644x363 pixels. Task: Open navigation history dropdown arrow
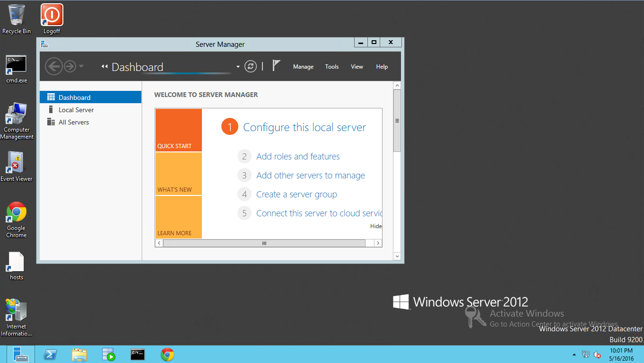click(x=81, y=66)
